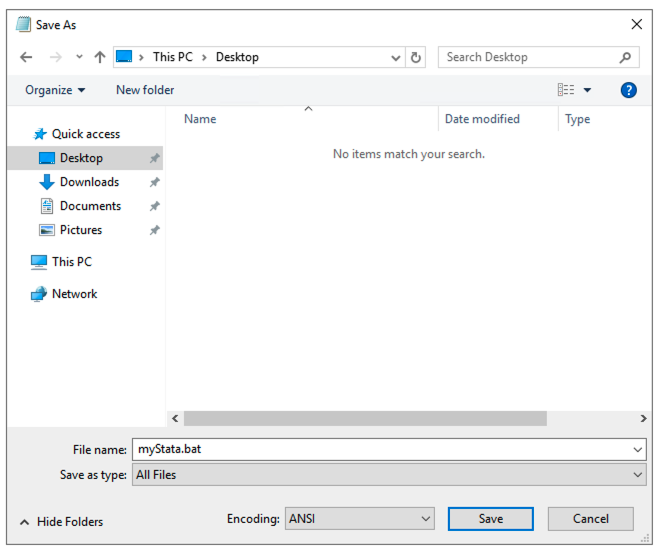Screen dimensions: 662x554
Task: Open Network in navigation pane
Action: pyautogui.click(x=74, y=294)
